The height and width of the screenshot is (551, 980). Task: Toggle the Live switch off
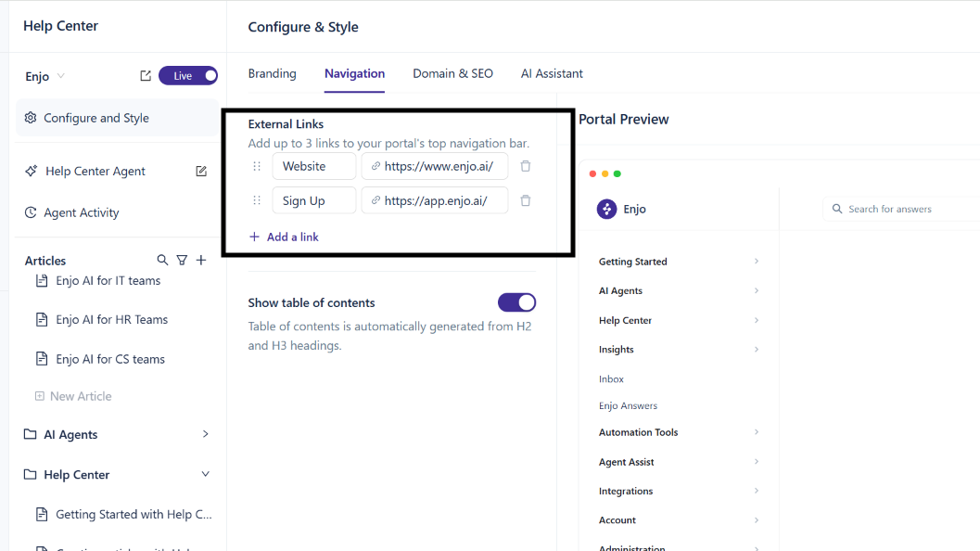[x=188, y=76]
